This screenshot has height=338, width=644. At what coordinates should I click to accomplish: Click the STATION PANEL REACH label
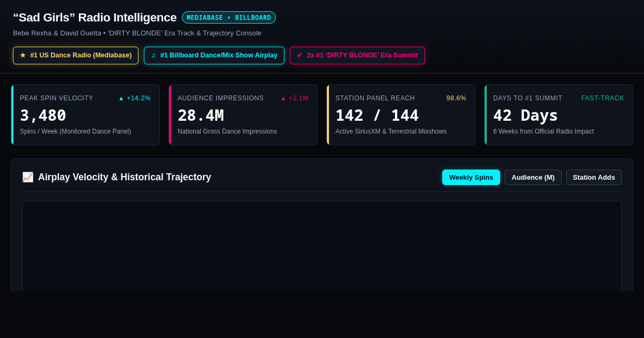(375, 98)
